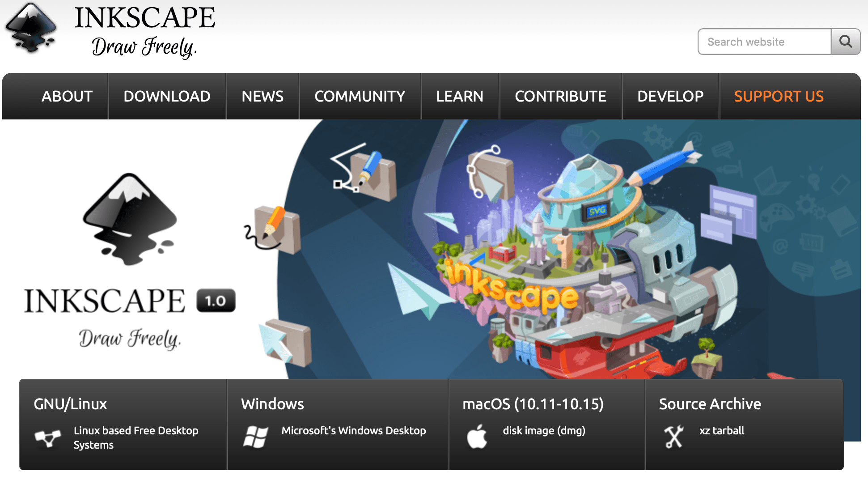
Task: Click the Inkscape logo in header
Action: tap(31, 28)
